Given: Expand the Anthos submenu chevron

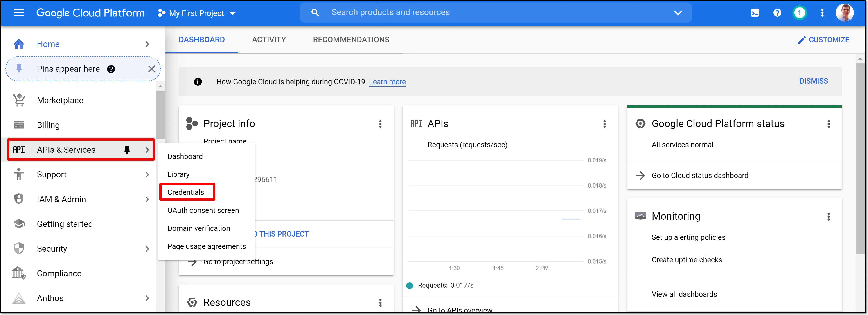Looking at the screenshot, I should pos(147,298).
